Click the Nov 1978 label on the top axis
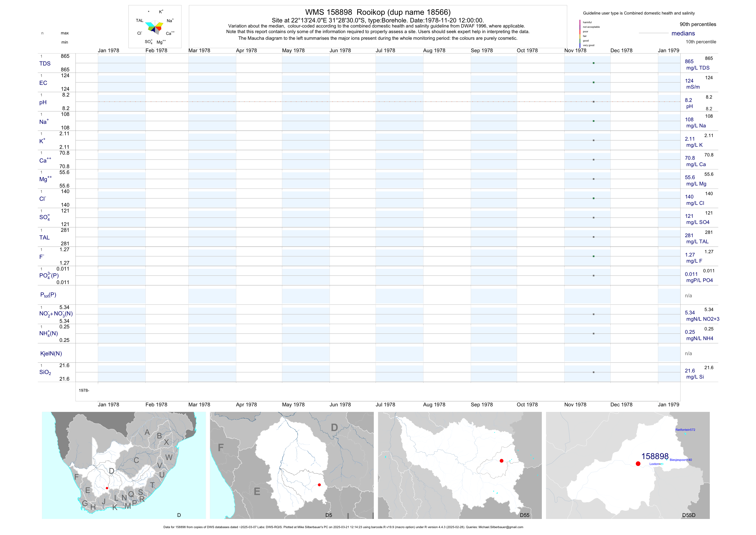Viewport: 756px width, 535px height. [x=575, y=50]
